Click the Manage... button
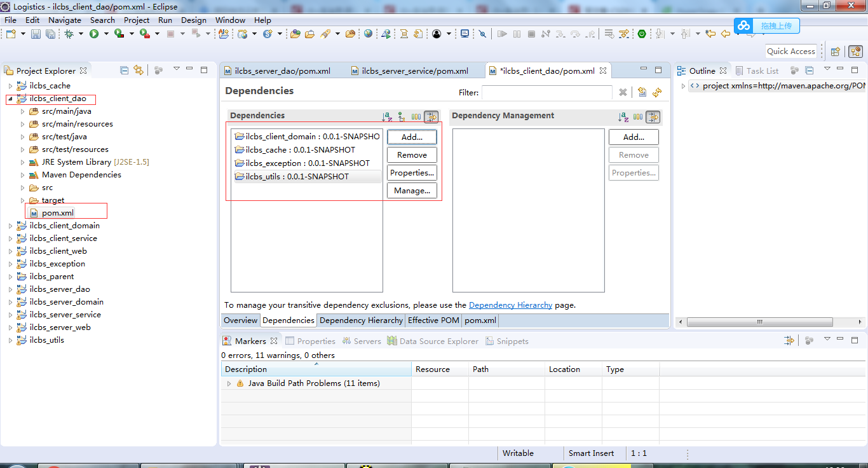This screenshot has height=468, width=868. click(x=412, y=190)
